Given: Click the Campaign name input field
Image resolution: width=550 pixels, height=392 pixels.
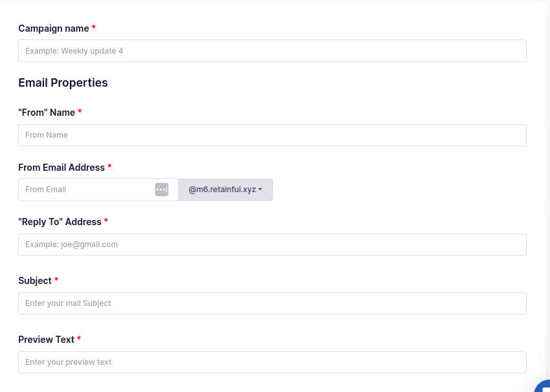Looking at the screenshot, I should click(x=272, y=50).
